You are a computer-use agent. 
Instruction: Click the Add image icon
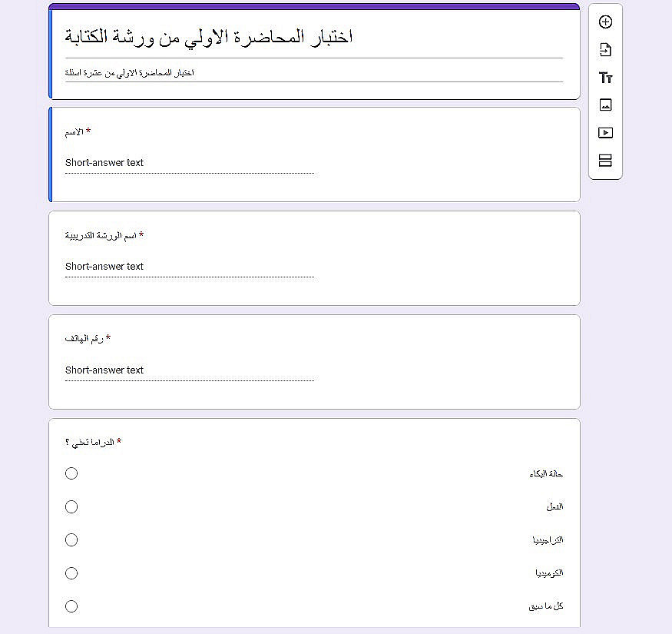[x=605, y=105]
